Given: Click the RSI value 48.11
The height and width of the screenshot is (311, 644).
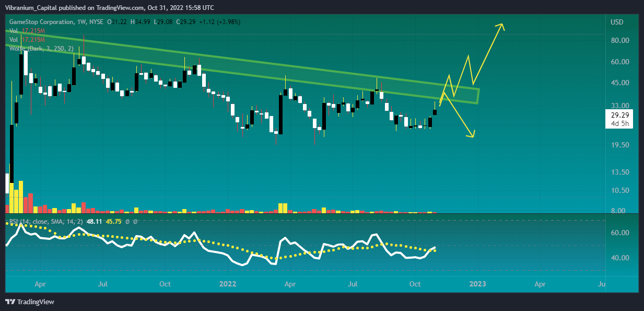Looking at the screenshot, I should click(x=94, y=222).
